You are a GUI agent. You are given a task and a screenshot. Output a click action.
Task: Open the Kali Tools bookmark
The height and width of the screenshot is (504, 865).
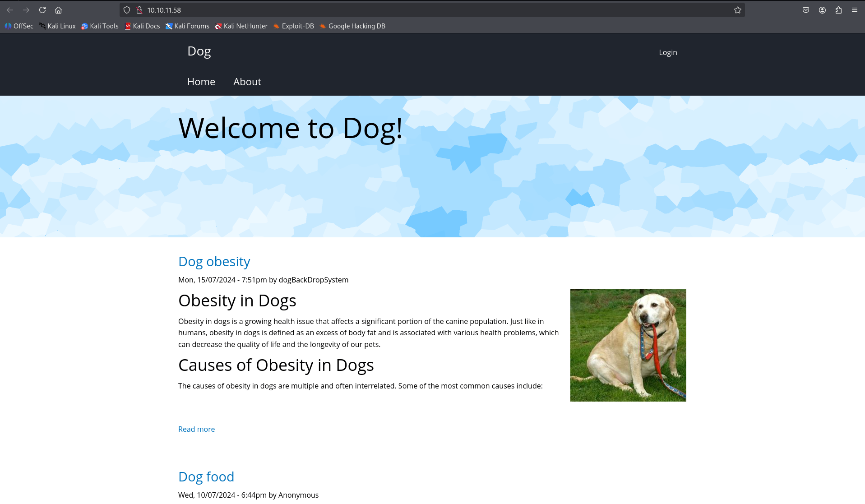[100, 26]
